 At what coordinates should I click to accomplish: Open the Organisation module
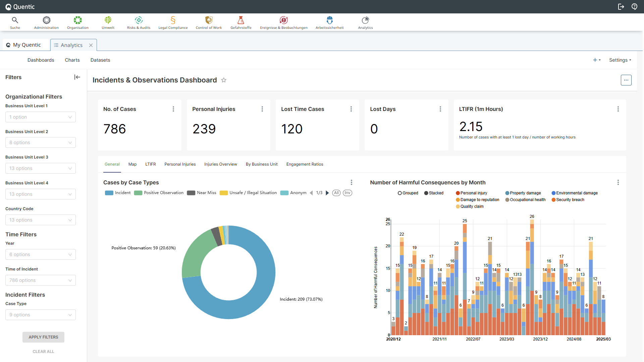pos(78,22)
